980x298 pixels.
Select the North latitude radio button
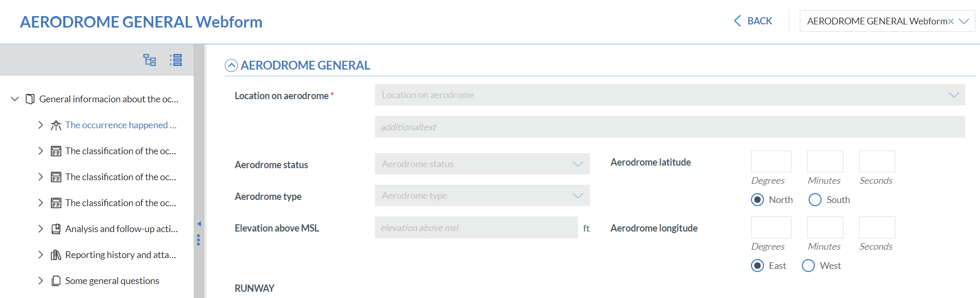[757, 200]
